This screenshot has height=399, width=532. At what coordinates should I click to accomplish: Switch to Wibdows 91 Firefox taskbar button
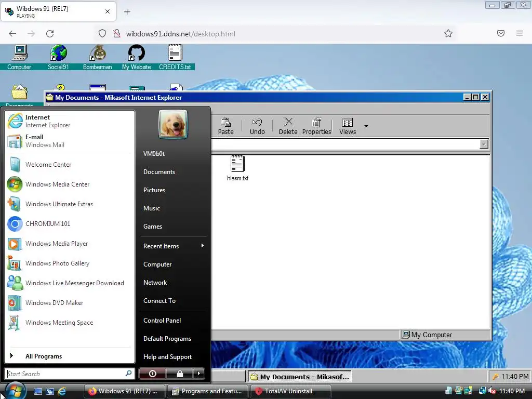124,391
